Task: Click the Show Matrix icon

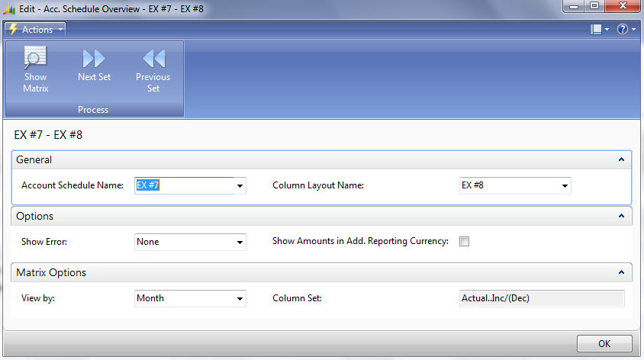Action: (35, 59)
